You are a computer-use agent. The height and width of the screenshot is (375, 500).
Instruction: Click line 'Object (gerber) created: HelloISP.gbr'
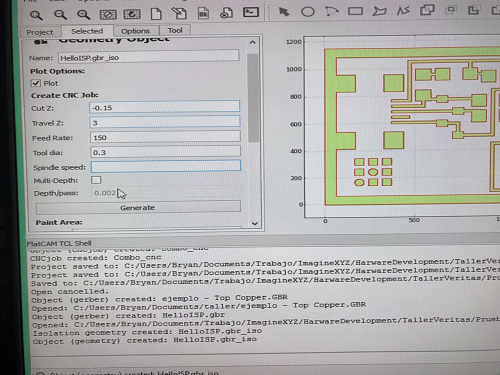pos(128,315)
